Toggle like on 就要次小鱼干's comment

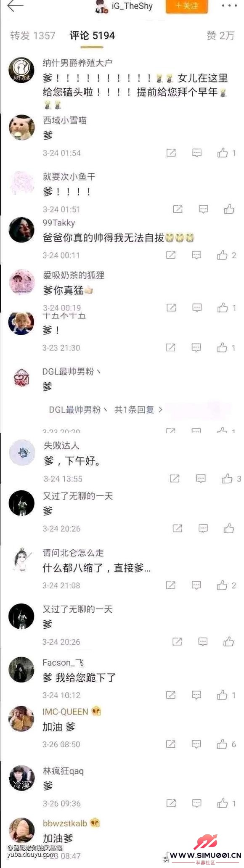(229, 209)
